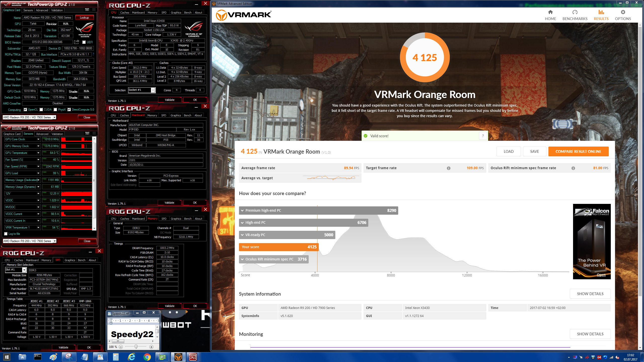Open the Caches tab in top CPU-Z window
This screenshot has height=362, width=644.
click(x=125, y=13)
